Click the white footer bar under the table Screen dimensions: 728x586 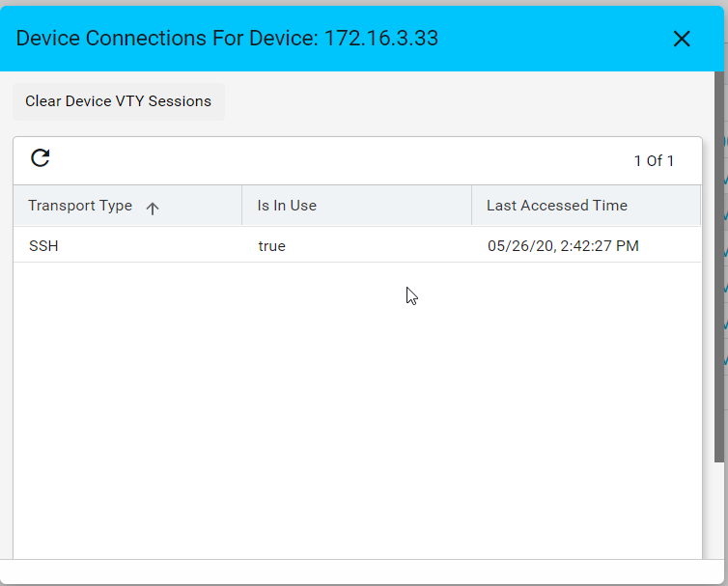(362, 572)
